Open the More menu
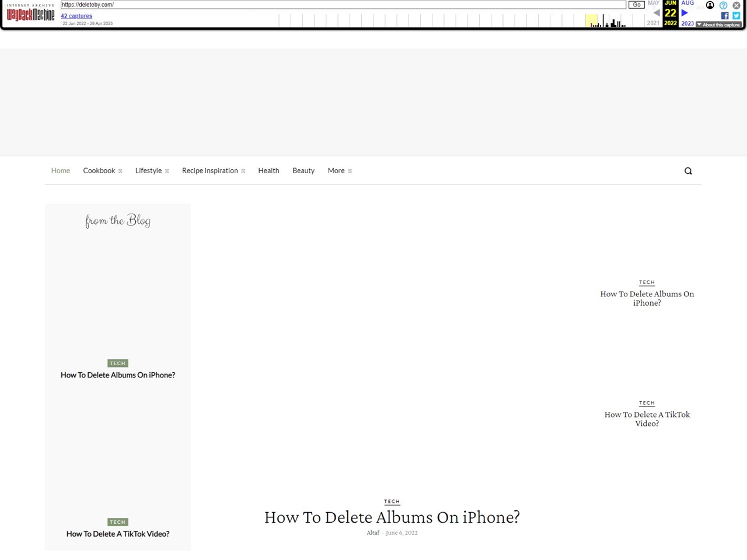This screenshot has width=747, height=560. [x=339, y=171]
